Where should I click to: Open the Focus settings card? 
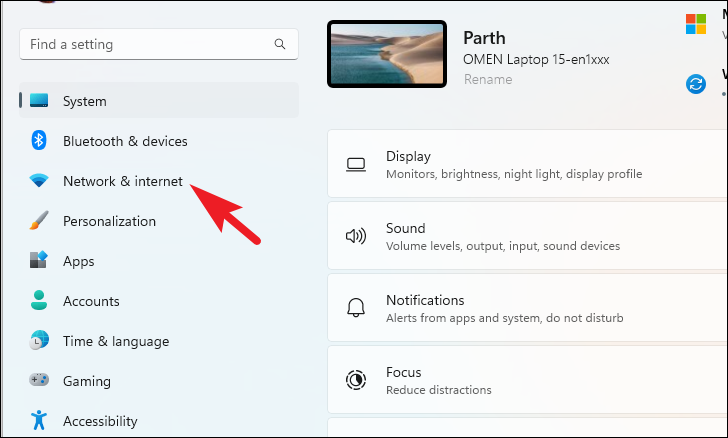click(x=527, y=380)
